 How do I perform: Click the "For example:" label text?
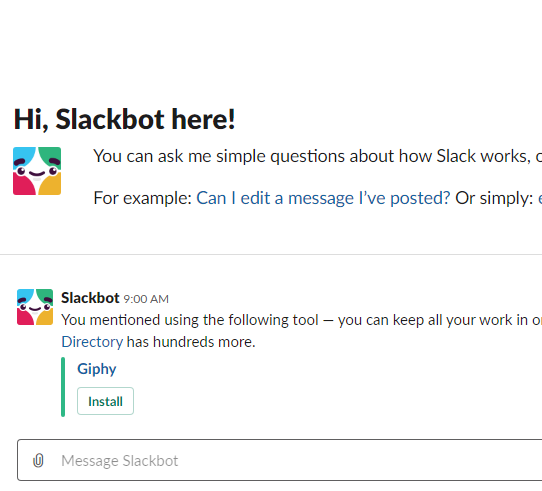coord(142,198)
